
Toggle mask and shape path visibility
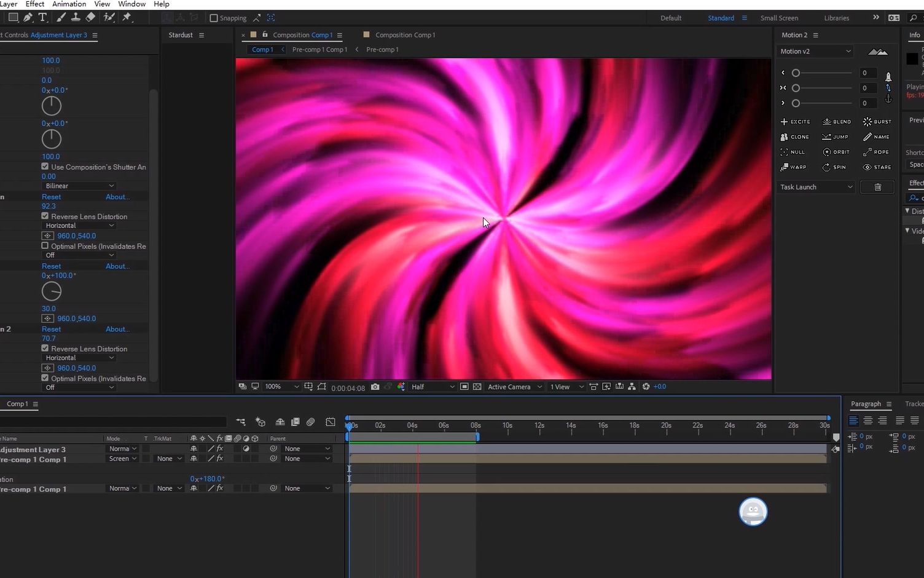[x=322, y=387]
